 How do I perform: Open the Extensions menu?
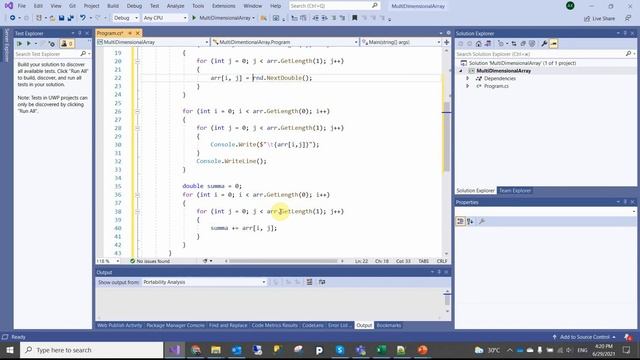point(224,6)
